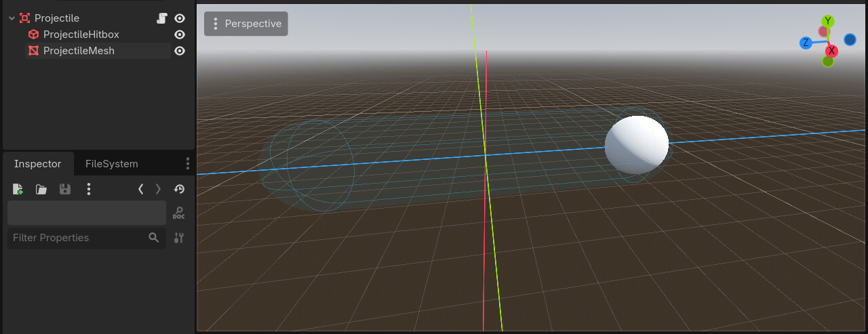Click the ProjectileMesh mesh instance icon
The height and width of the screenshot is (334, 868).
tap(33, 51)
